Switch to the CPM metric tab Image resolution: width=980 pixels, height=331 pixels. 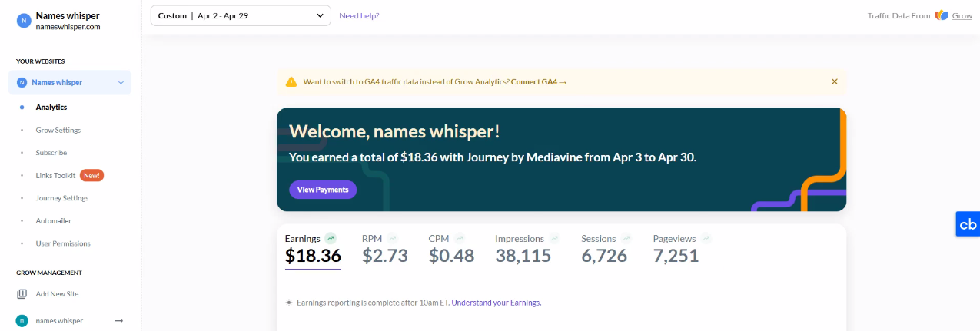click(451, 249)
